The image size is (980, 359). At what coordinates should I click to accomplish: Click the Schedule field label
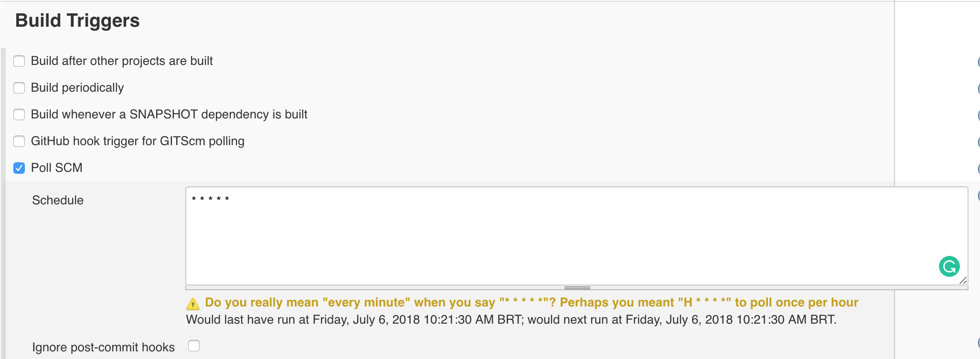58,201
